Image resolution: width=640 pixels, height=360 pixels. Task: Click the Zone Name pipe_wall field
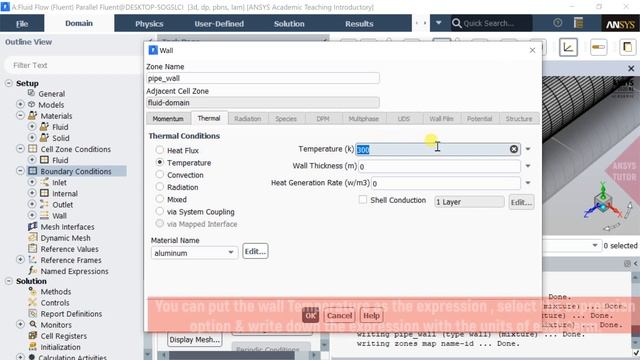[263, 78]
